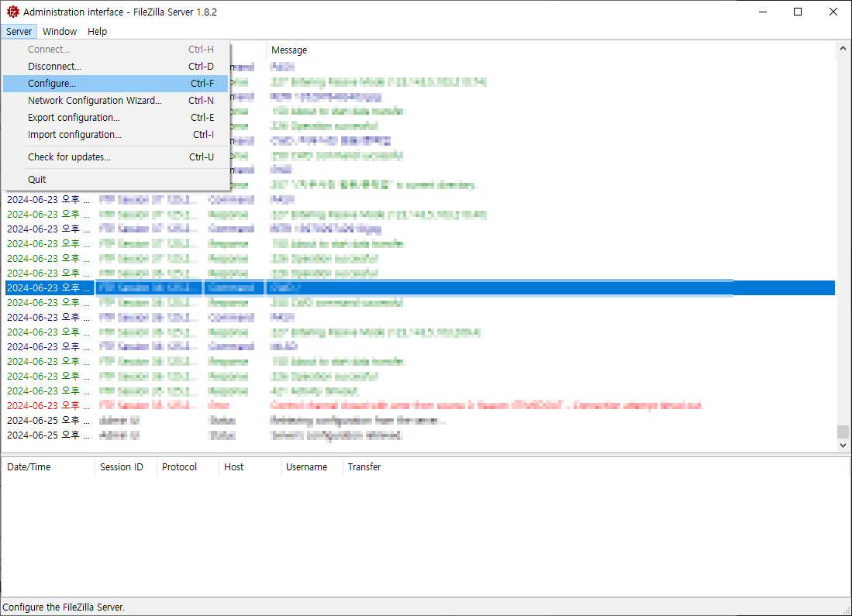
Task: Click the log vertical scrollbar thumb
Action: click(843, 432)
